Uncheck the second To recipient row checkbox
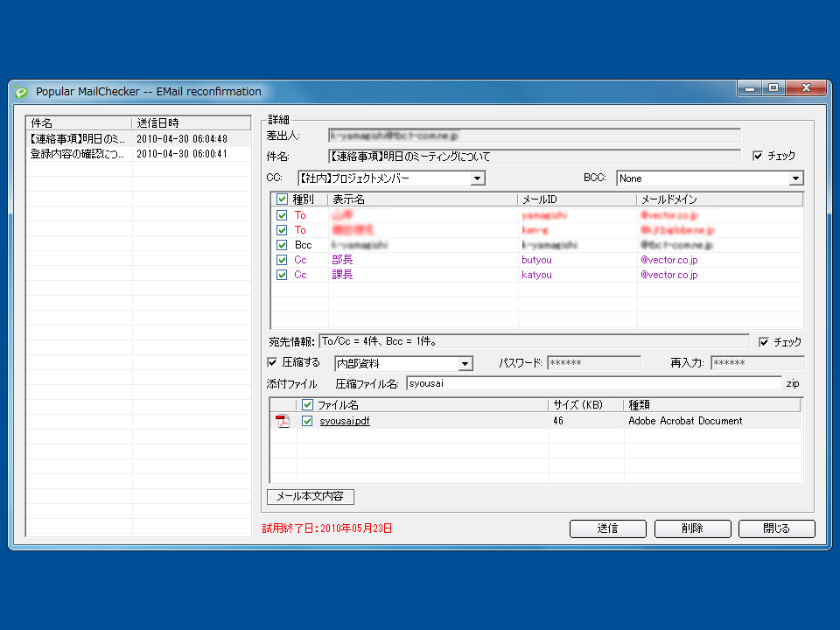The image size is (840, 630). [282, 230]
